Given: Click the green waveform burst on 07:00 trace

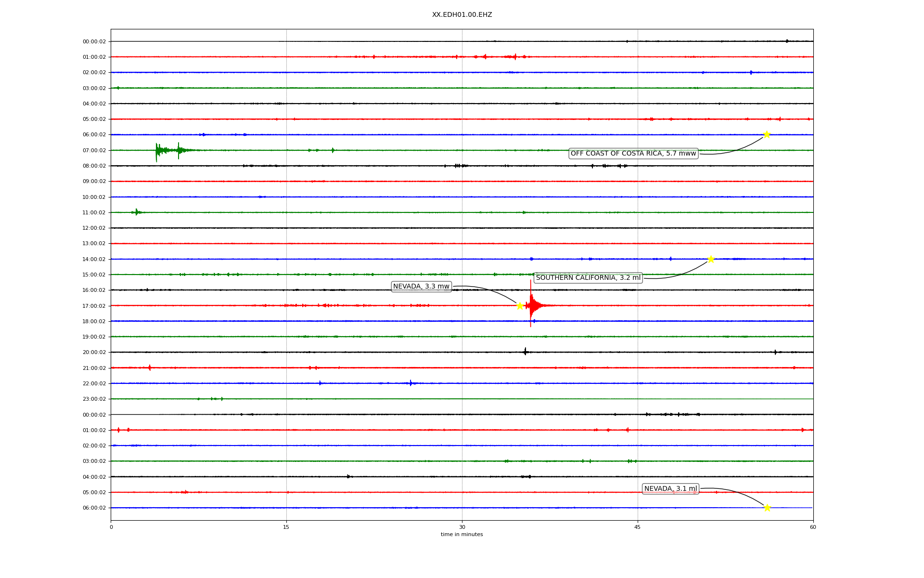Looking at the screenshot, I should coord(157,151).
